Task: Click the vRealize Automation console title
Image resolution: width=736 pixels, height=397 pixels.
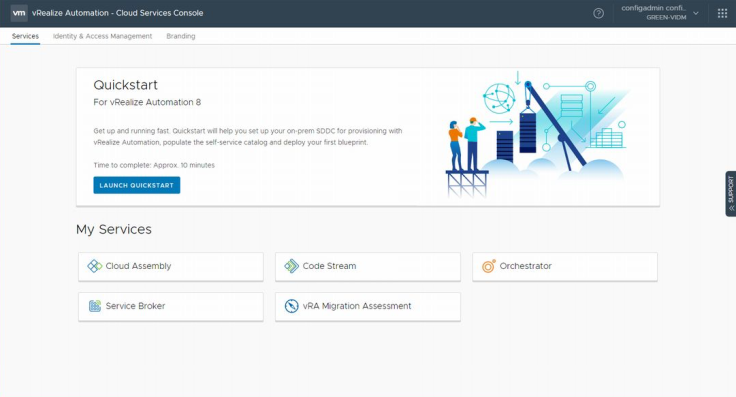Action: click(x=117, y=13)
